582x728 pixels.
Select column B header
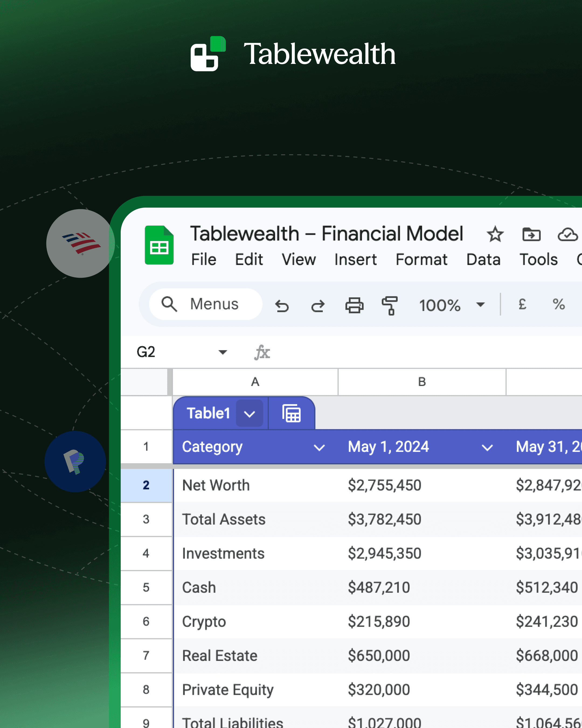tap(422, 382)
